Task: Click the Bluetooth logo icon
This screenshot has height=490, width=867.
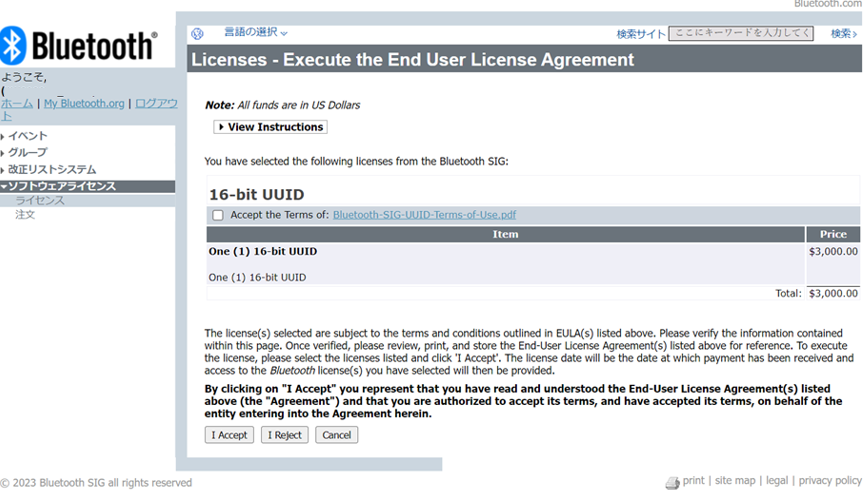Action: tap(13, 45)
